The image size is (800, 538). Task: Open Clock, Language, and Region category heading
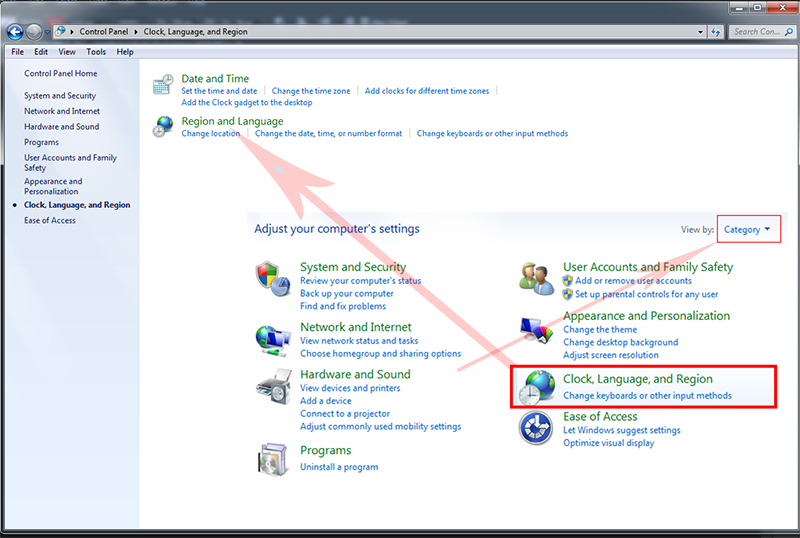(x=638, y=379)
